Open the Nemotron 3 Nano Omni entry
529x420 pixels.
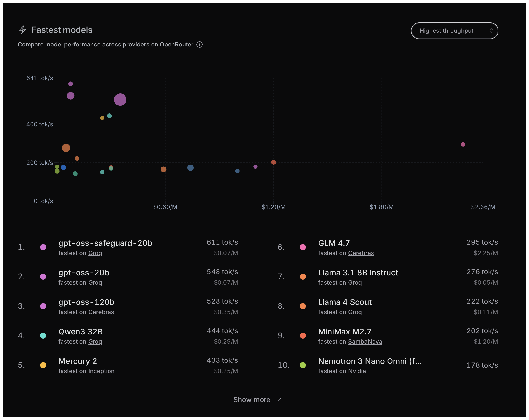tap(370, 361)
